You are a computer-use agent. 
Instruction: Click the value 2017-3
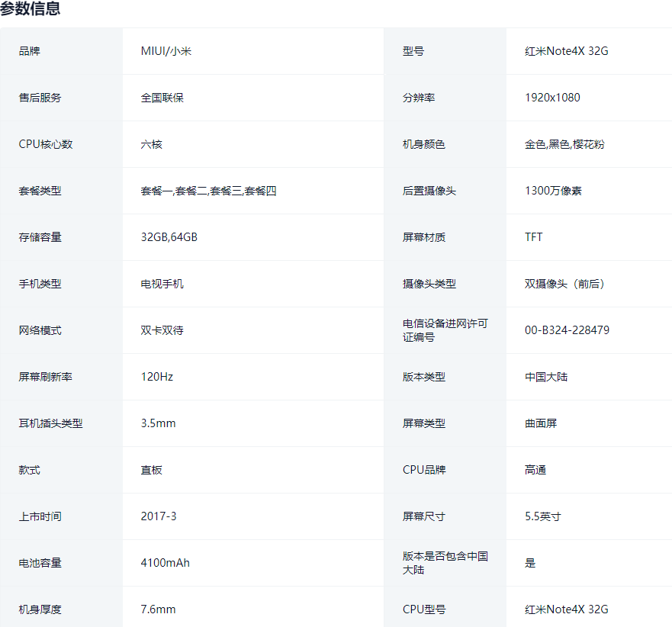(x=158, y=516)
